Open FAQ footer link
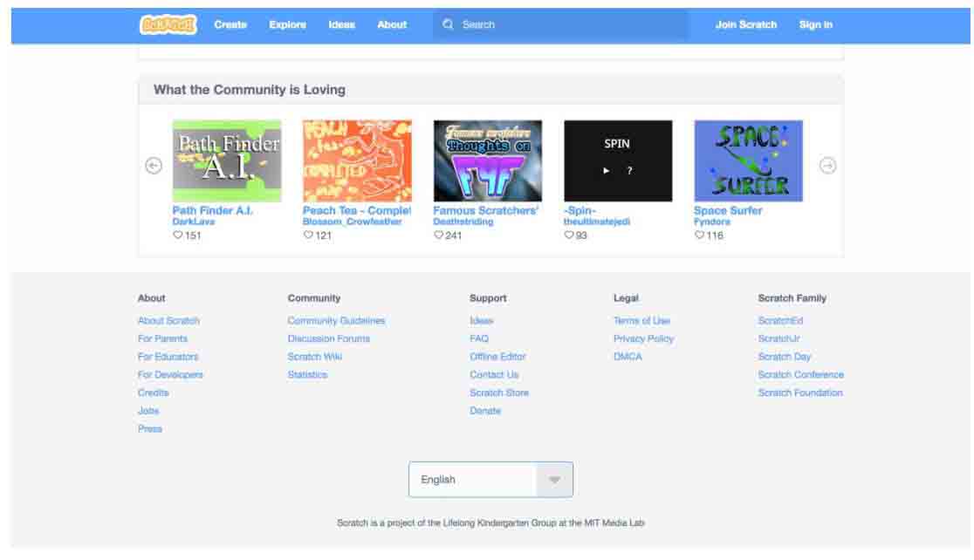The height and width of the screenshot is (560, 974). (479, 339)
